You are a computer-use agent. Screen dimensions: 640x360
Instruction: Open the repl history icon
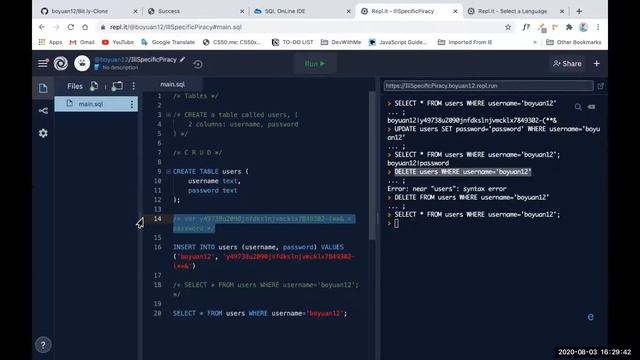198,64
